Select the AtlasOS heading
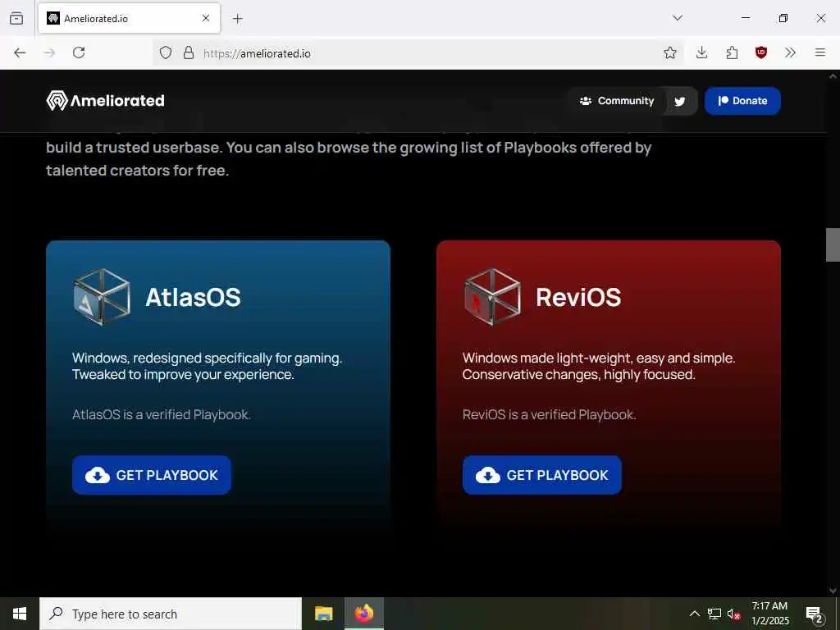The height and width of the screenshot is (630, 840). click(194, 297)
